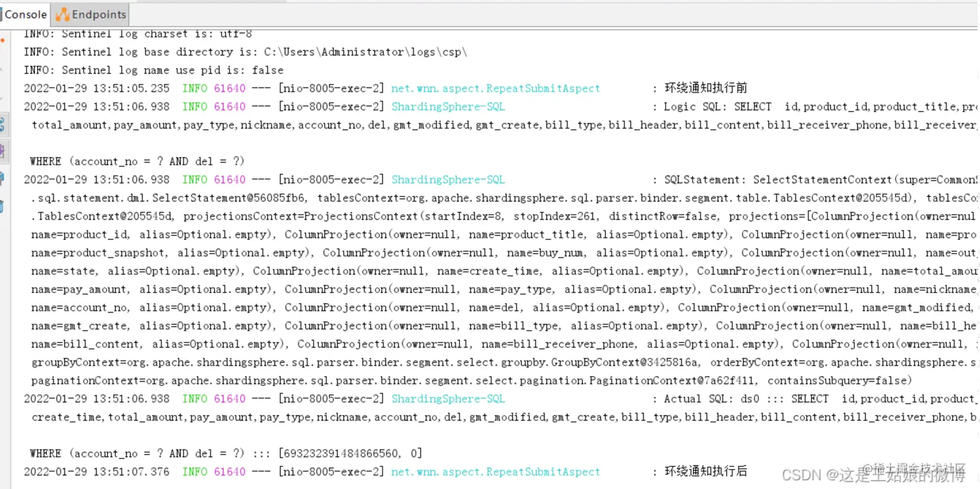This screenshot has height=489, width=980.
Task: Select line 'Sentinel log charset is: utf-8'
Action: click(138, 34)
